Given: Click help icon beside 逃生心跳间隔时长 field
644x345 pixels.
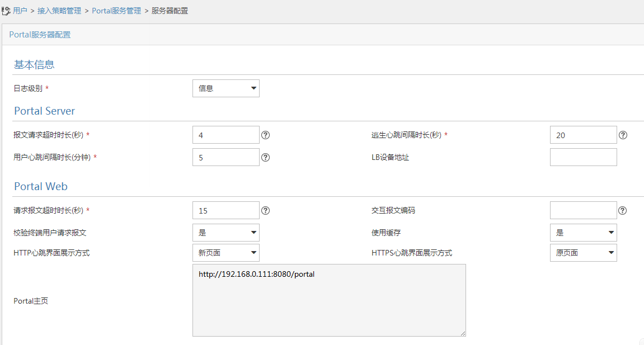Looking at the screenshot, I should click(623, 135).
